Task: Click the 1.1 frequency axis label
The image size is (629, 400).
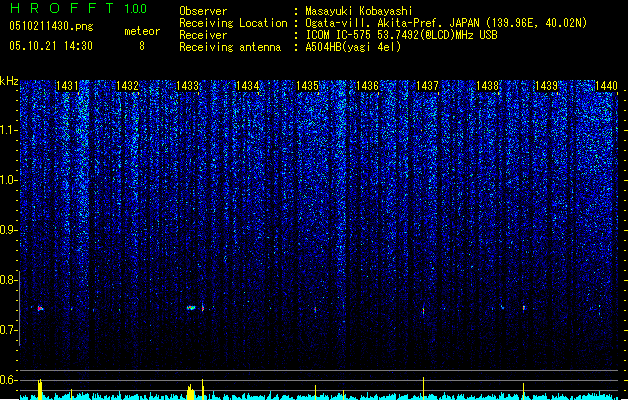Action: 8,130
